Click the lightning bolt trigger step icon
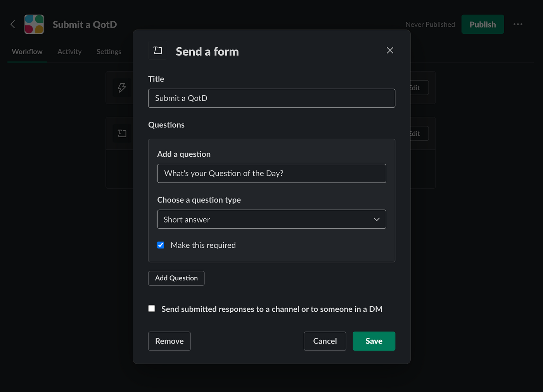Screen dimensions: 543x392 122,88
